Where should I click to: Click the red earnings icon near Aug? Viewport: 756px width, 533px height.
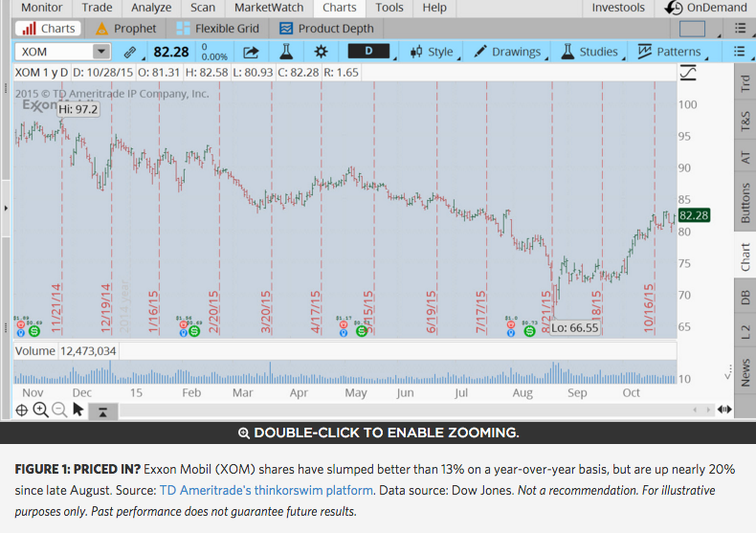coord(511,325)
